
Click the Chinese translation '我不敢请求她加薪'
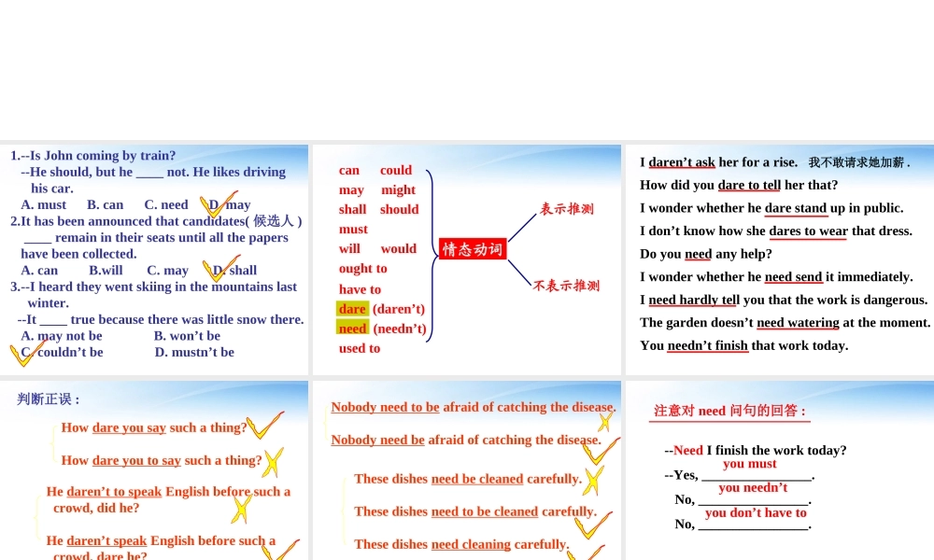pyautogui.click(x=856, y=162)
